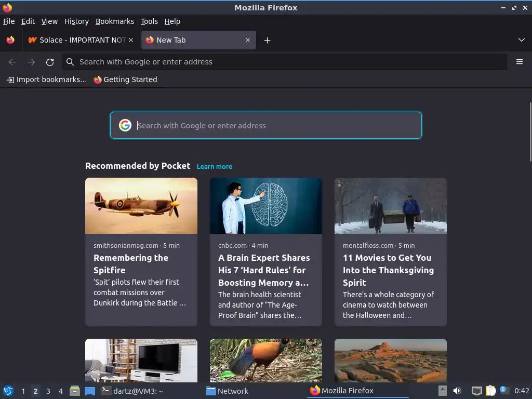This screenshot has width=532, height=399.
Task: Click the show desktop icon in taskbar
Action: [x=90, y=391]
